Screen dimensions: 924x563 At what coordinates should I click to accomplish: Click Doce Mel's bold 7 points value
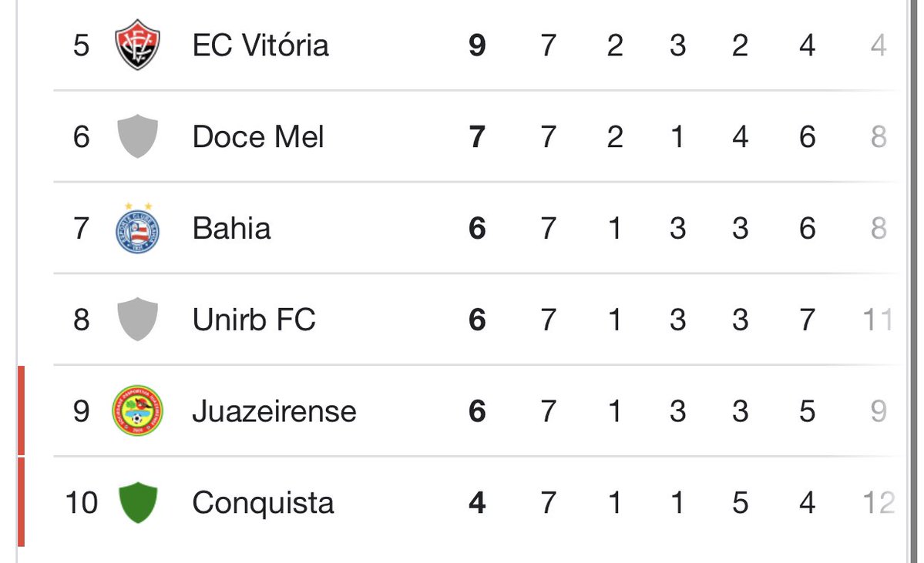477,137
